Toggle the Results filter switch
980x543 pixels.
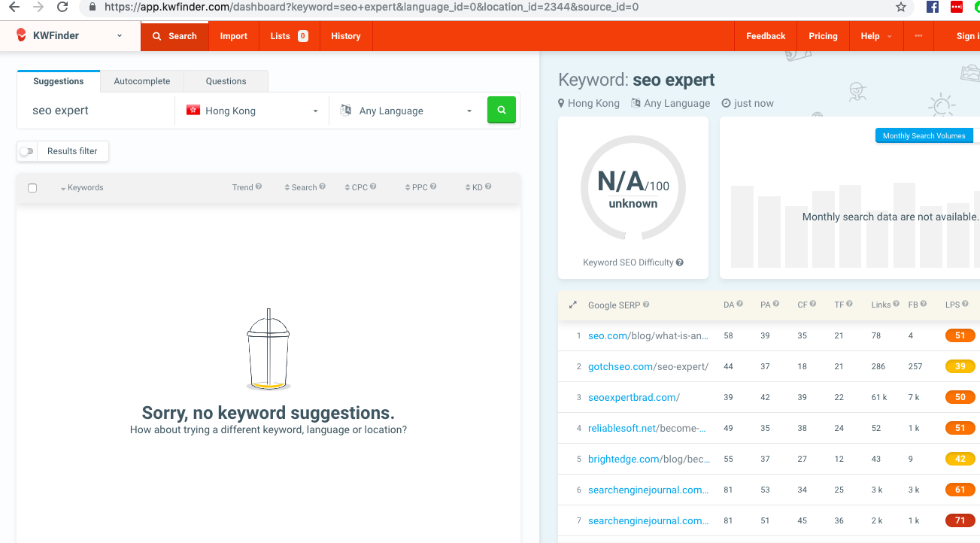coord(27,151)
